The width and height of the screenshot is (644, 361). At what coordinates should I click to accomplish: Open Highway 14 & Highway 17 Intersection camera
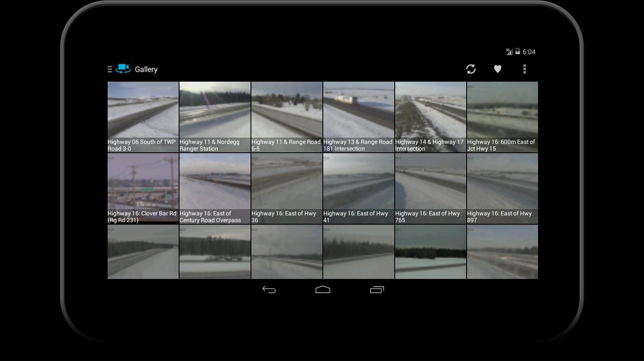(x=430, y=117)
